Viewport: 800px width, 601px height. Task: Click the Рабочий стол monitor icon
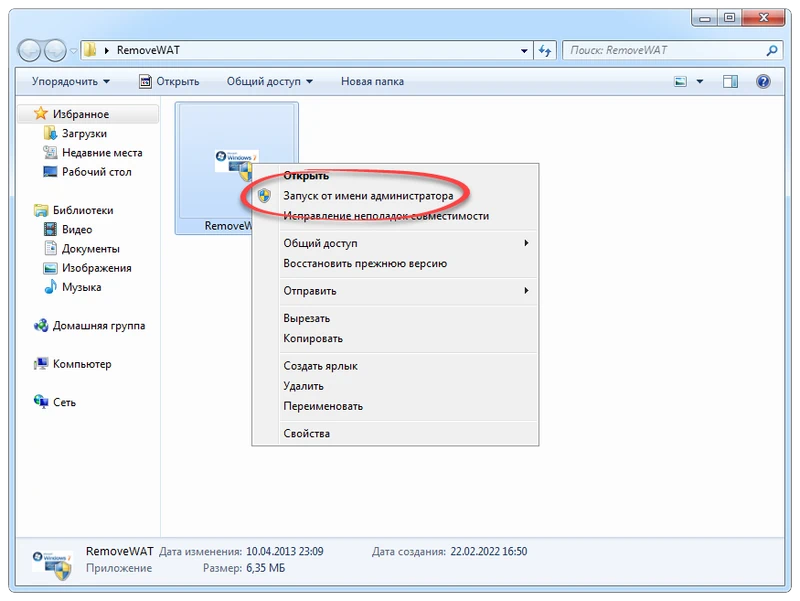click(50, 171)
